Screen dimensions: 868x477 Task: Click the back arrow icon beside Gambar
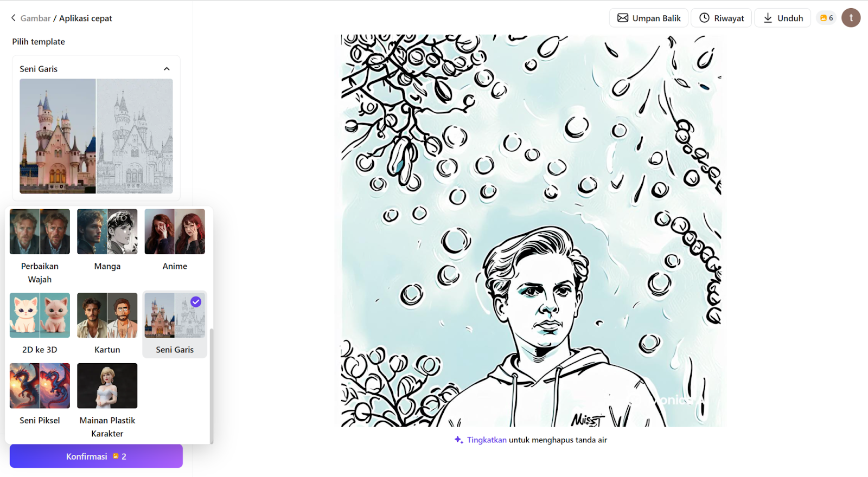click(14, 18)
